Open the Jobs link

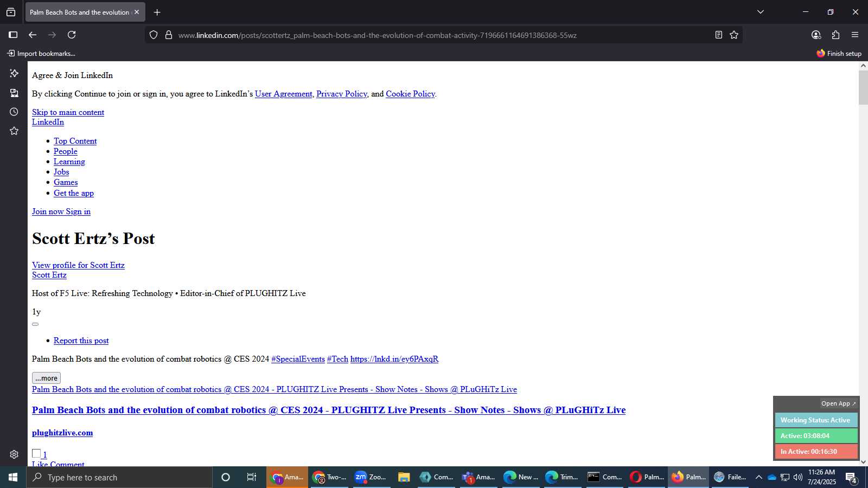coord(61,172)
